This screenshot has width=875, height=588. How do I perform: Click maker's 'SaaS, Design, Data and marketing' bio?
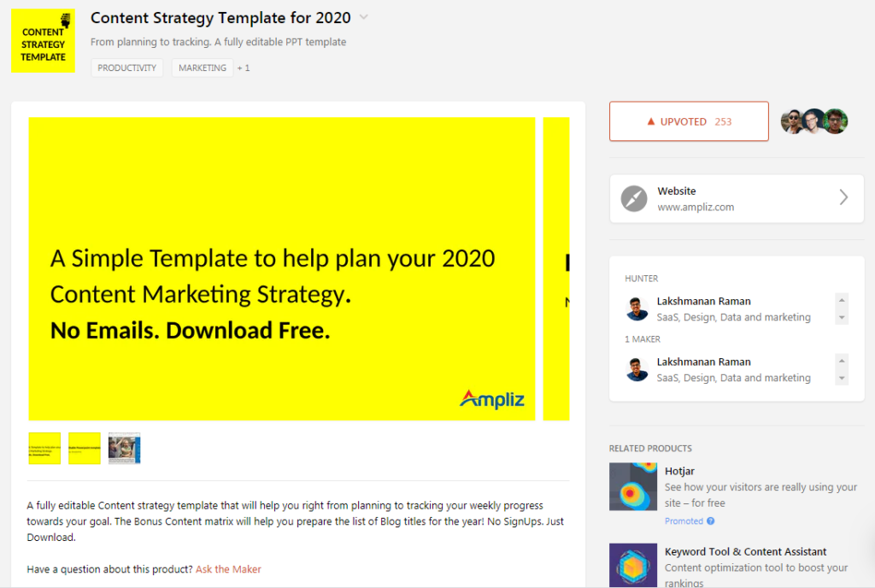point(733,379)
